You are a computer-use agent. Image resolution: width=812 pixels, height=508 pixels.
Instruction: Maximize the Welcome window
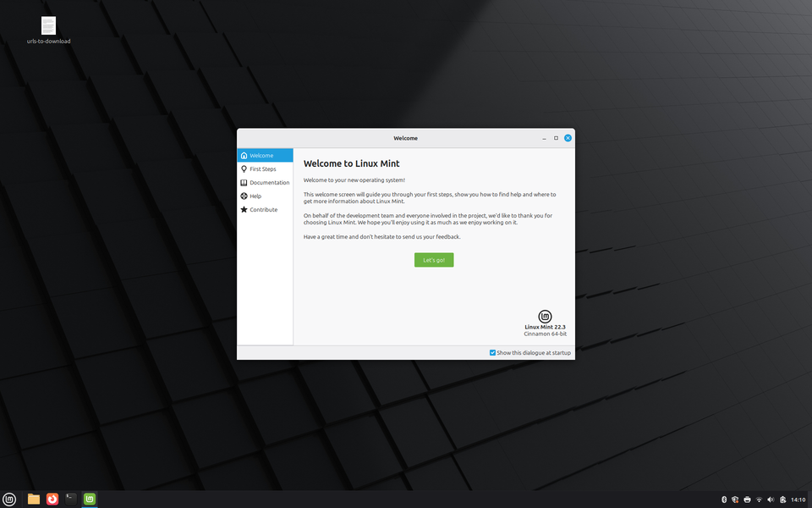(x=556, y=138)
